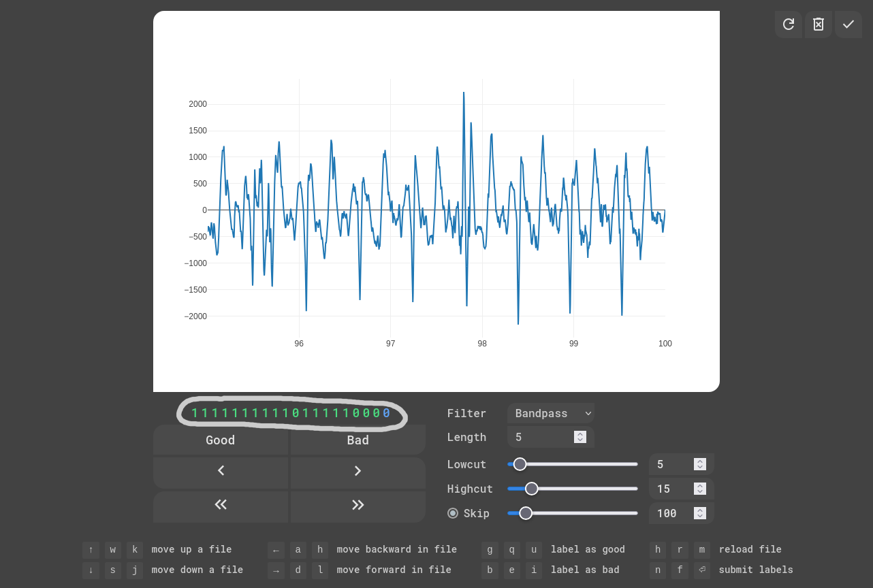873x588 pixels.
Task: Open the Filter Bandpass dropdown
Action: tap(551, 413)
